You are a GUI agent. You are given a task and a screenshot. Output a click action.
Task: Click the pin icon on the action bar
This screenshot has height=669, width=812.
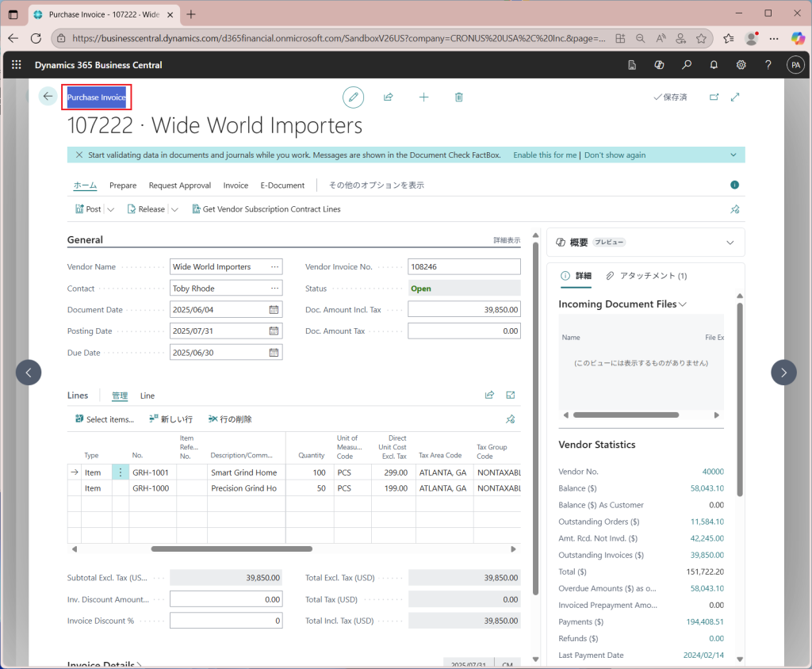tap(735, 209)
